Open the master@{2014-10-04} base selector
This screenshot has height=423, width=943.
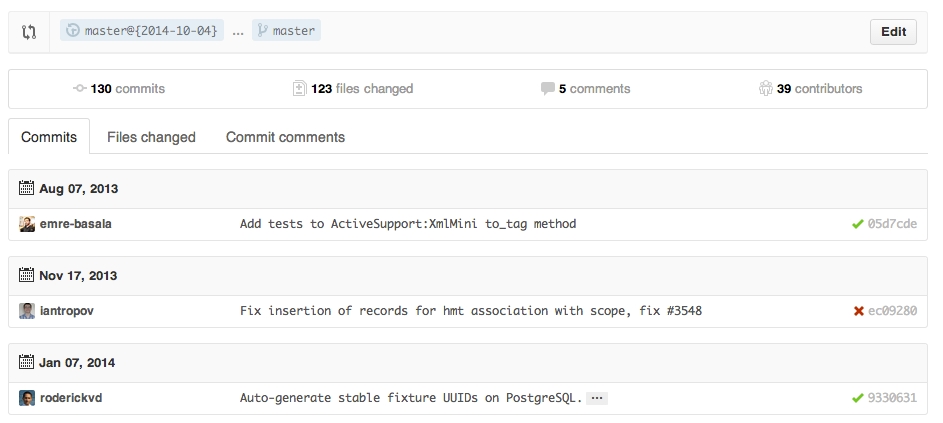point(142,31)
